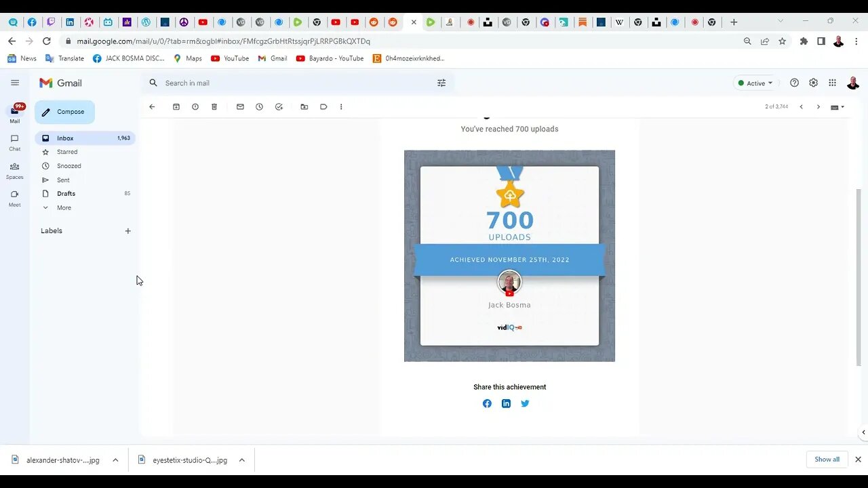Go to the newer email arrow
The width and height of the screenshot is (868, 488).
point(801,107)
